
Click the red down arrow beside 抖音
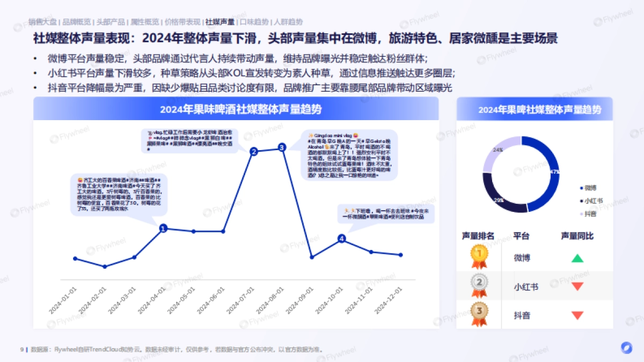(579, 315)
